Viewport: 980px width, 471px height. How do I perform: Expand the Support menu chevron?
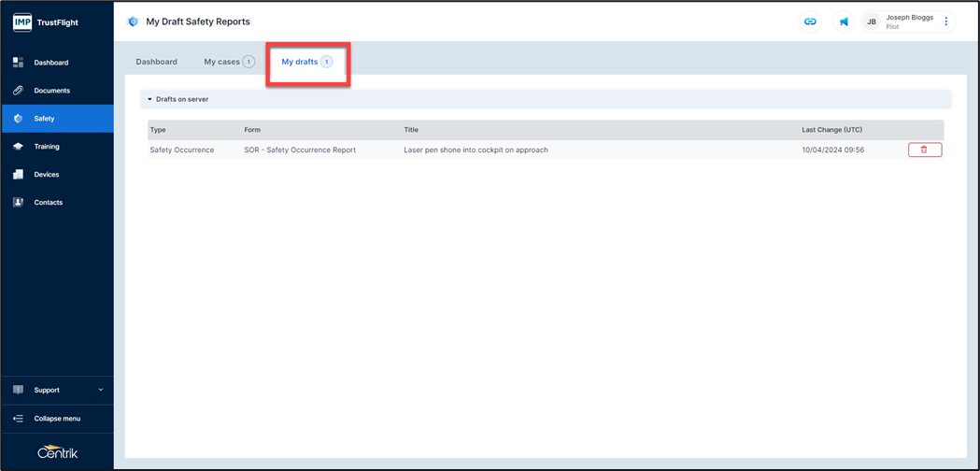[x=100, y=390]
